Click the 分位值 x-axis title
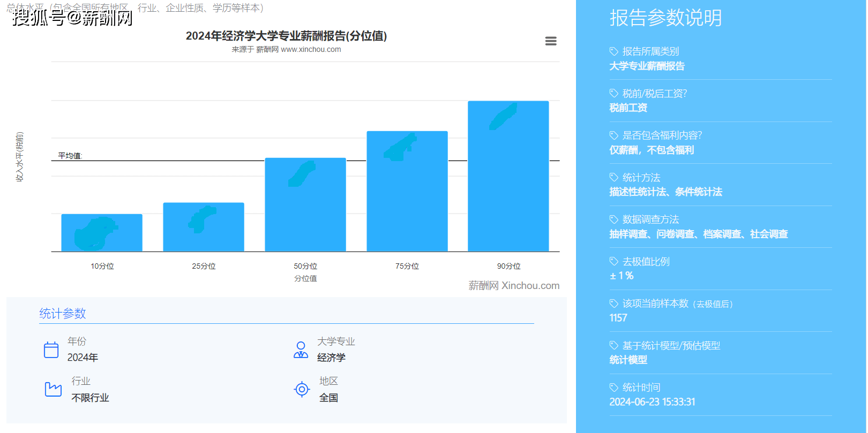 coord(305,278)
